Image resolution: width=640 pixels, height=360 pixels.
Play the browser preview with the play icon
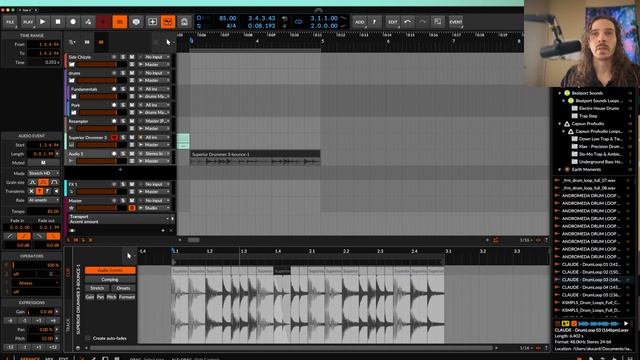click(x=626, y=324)
